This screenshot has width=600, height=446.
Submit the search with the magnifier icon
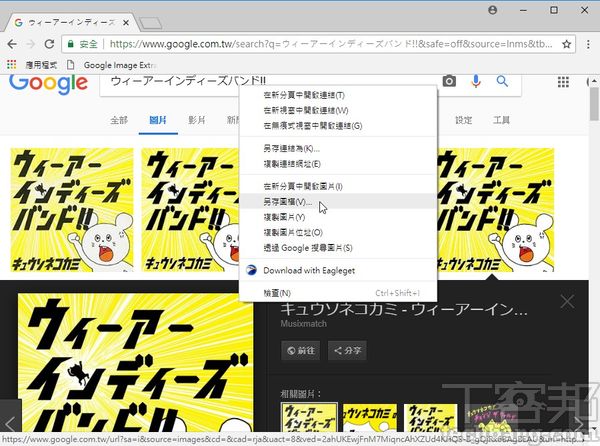point(502,81)
